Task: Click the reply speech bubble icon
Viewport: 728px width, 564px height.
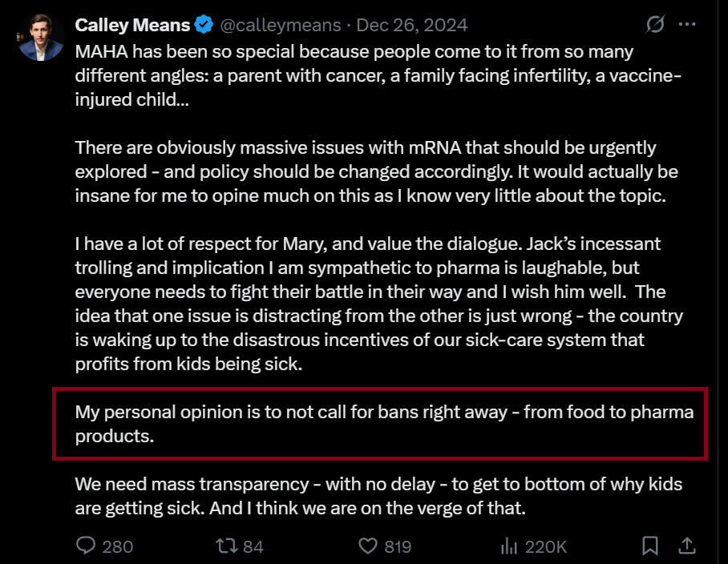Action: [86, 546]
